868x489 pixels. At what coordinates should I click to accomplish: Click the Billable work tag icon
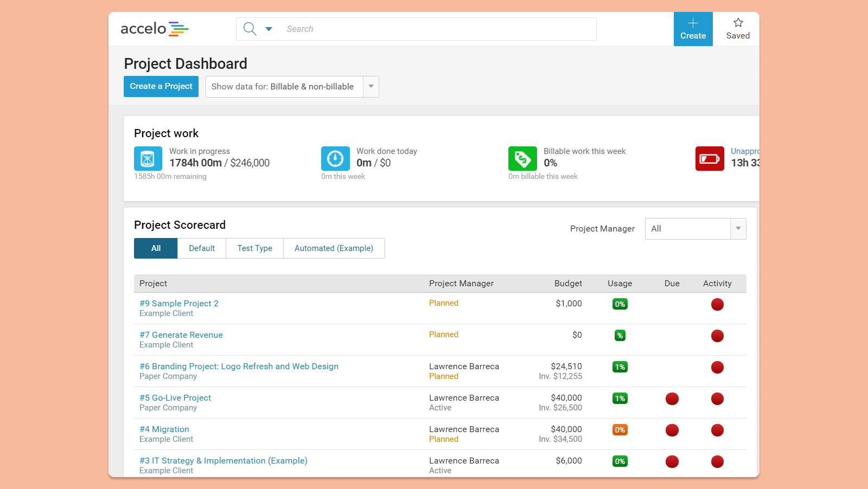[522, 158]
